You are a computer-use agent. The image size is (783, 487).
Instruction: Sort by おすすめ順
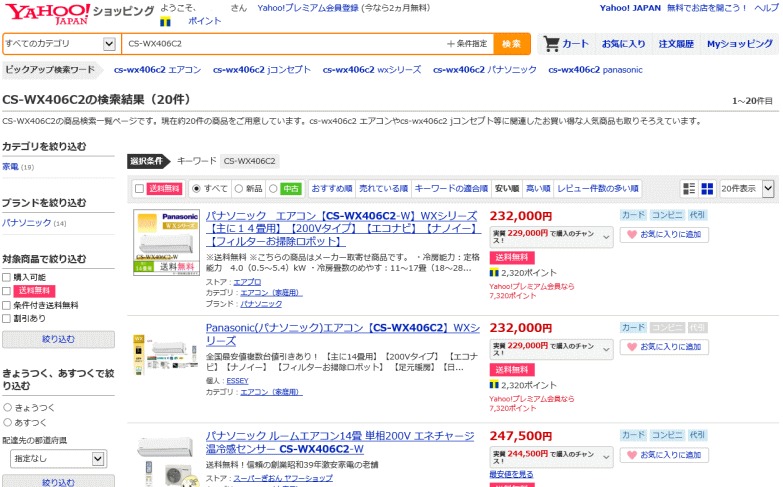pyautogui.click(x=332, y=189)
